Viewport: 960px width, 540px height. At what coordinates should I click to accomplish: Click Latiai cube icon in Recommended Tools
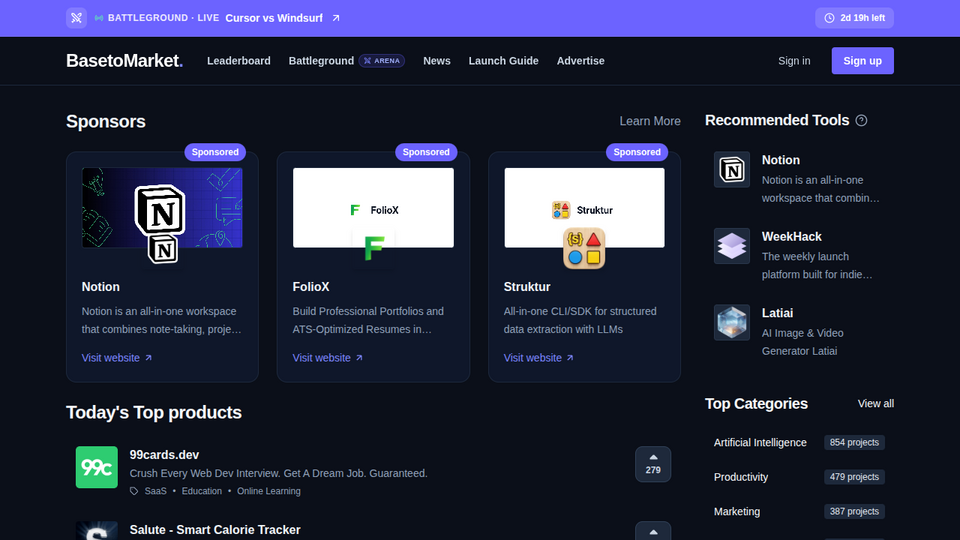(732, 323)
